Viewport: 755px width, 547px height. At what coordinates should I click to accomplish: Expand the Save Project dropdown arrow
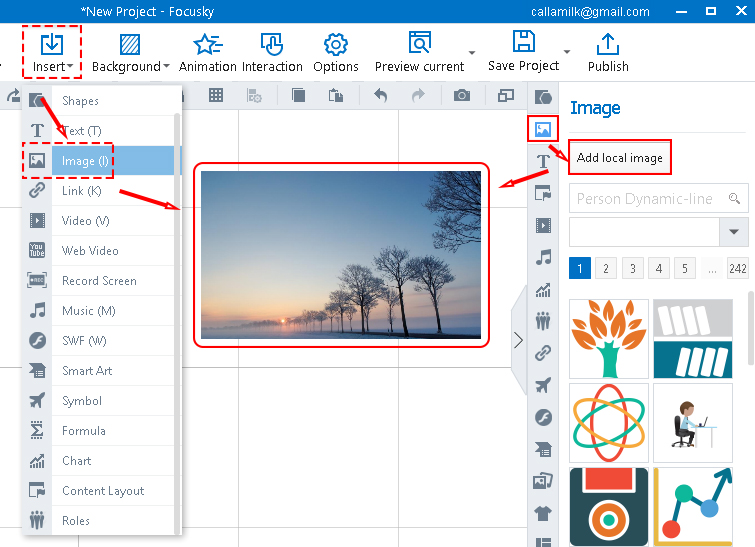pyautogui.click(x=567, y=52)
